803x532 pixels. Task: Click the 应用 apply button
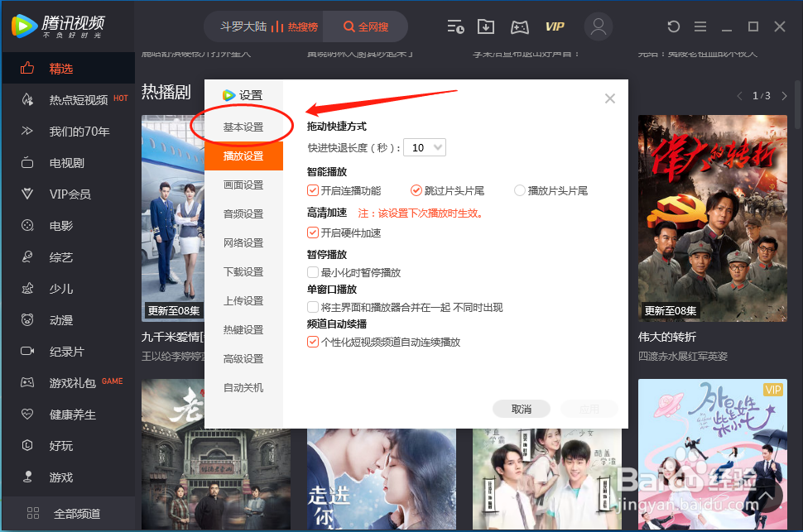(589, 409)
